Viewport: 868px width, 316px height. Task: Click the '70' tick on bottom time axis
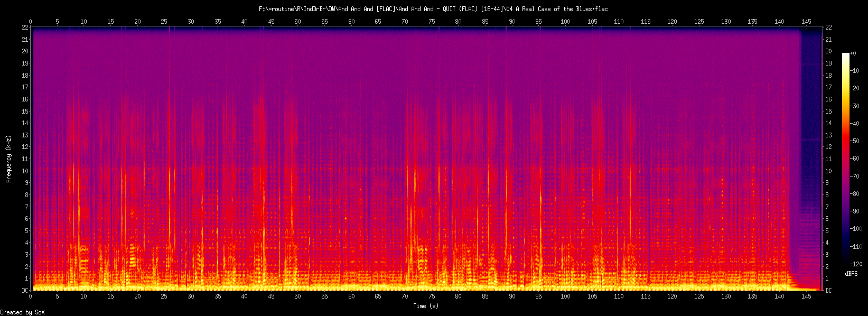[405, 296]
